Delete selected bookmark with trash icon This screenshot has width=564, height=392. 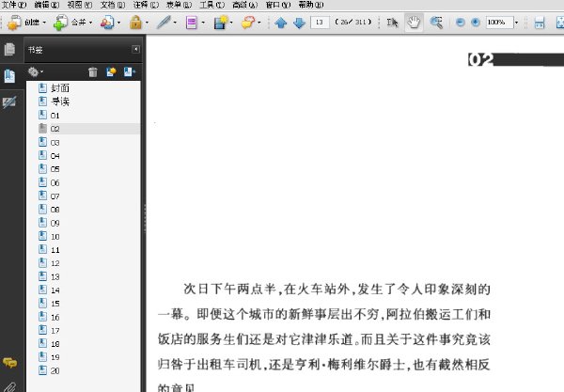pos(93,72)
